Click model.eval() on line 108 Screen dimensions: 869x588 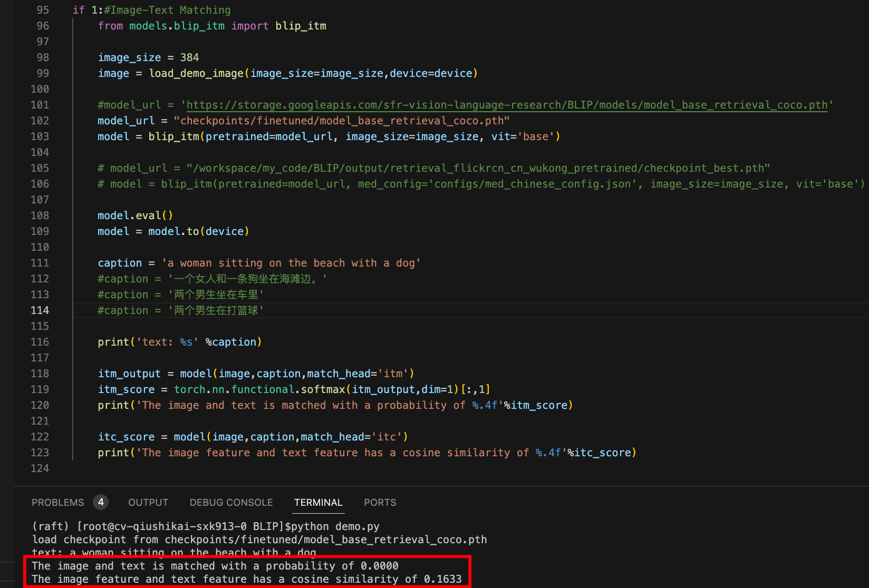click(134, 215)
